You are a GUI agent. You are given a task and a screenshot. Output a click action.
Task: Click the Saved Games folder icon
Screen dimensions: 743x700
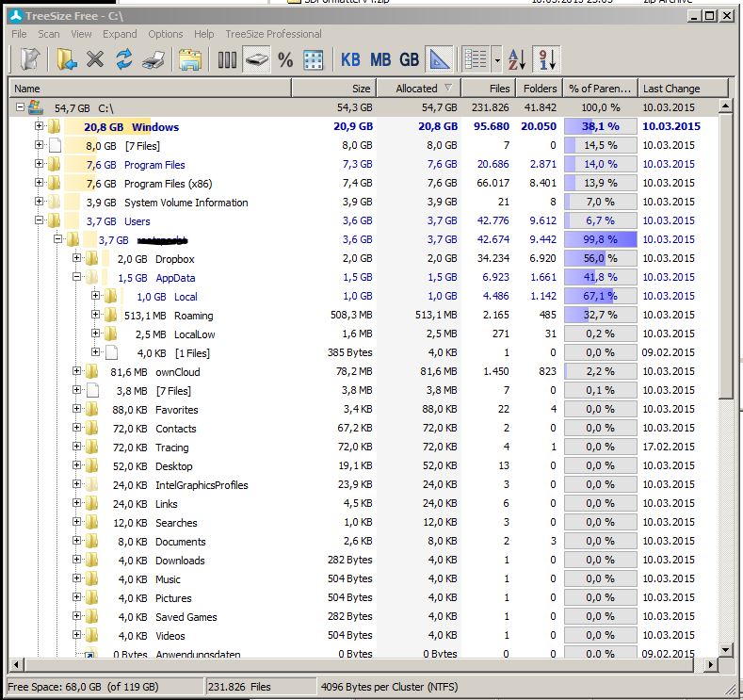pyautogui.click(x=91, y=616)
